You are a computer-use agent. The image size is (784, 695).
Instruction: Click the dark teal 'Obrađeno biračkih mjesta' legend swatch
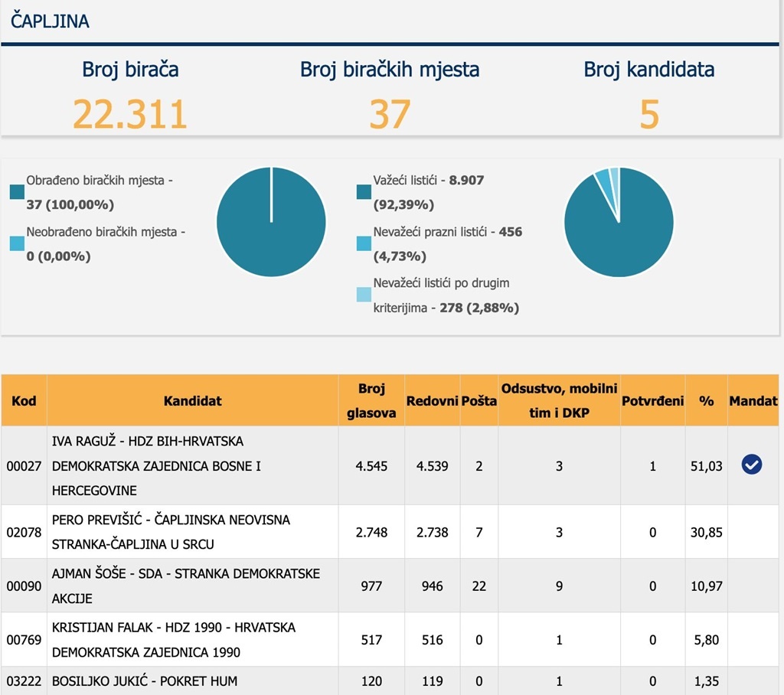(17, 191)
